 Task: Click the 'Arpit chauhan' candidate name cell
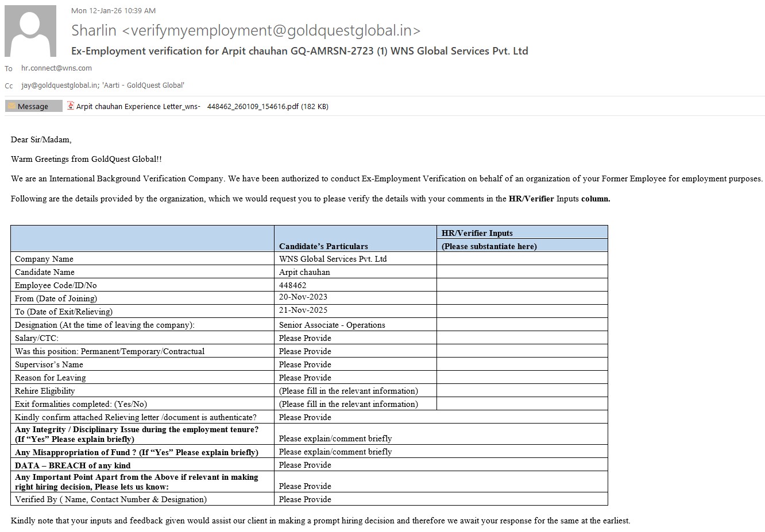[304, 272]
